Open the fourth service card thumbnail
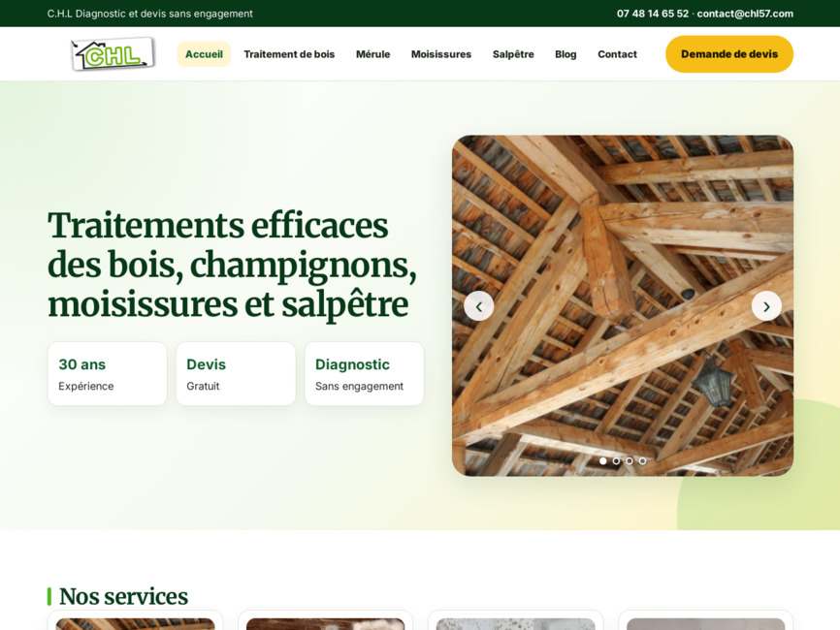The height and width of the screenshot is (630, 840). pos(705,624)
